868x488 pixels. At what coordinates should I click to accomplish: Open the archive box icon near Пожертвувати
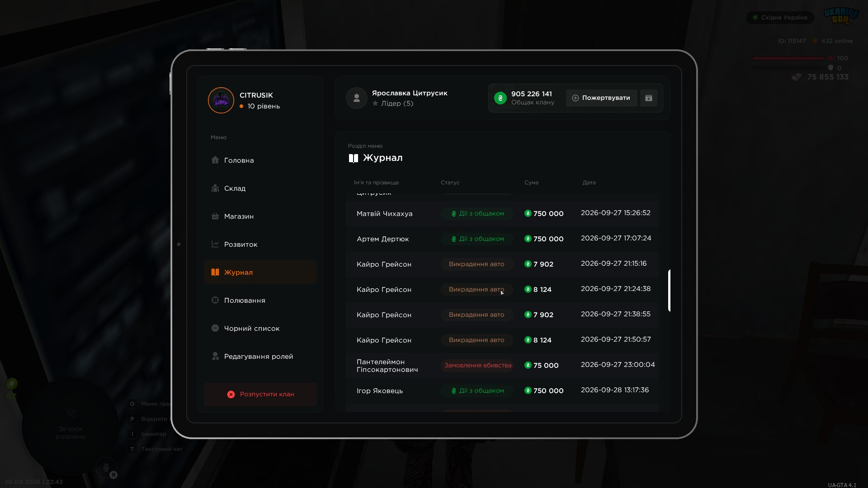tap(648, 98)
